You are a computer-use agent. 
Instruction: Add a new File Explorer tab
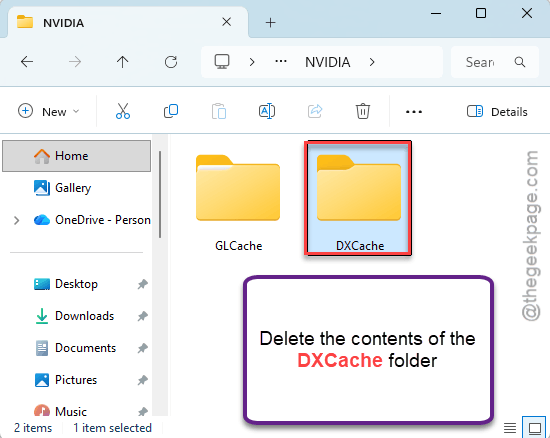pos(270,23)
